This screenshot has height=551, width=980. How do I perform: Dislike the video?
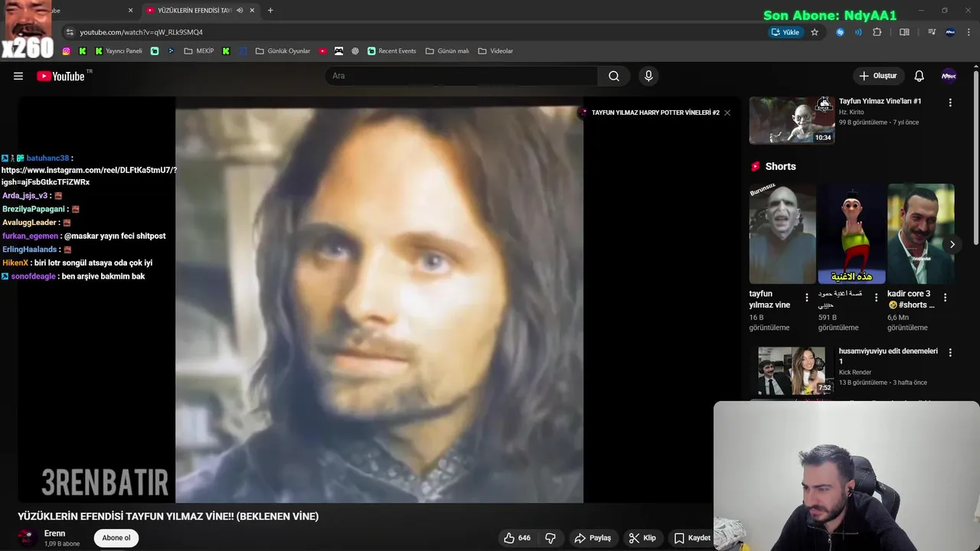tap(550, 538)
